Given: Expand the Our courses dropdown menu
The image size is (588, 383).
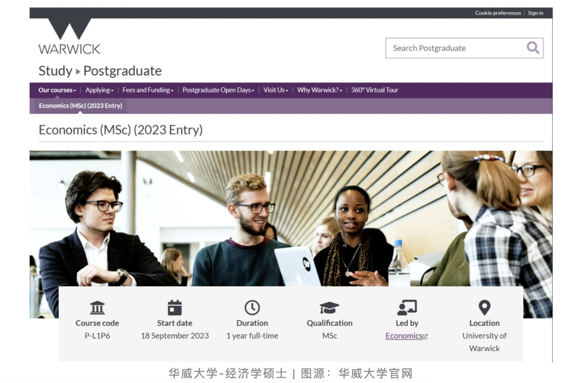Looking at the screenshot, I should coord(57,90).
